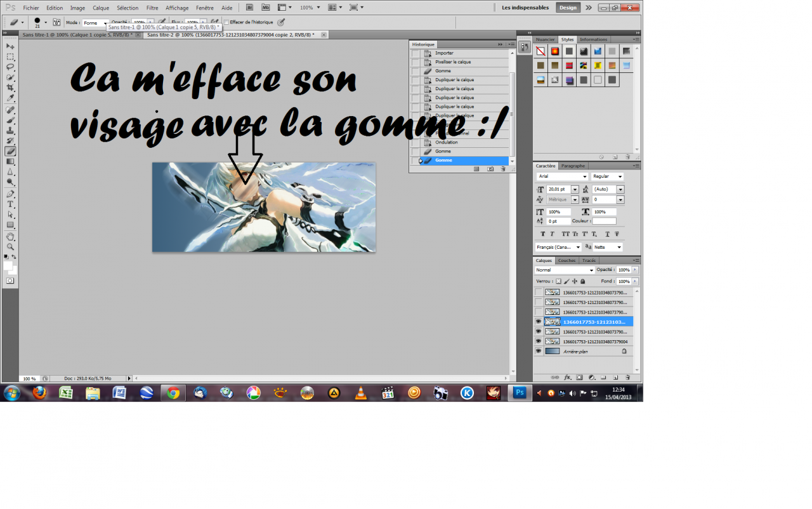Open the Filtre menu

coord(152,8)
